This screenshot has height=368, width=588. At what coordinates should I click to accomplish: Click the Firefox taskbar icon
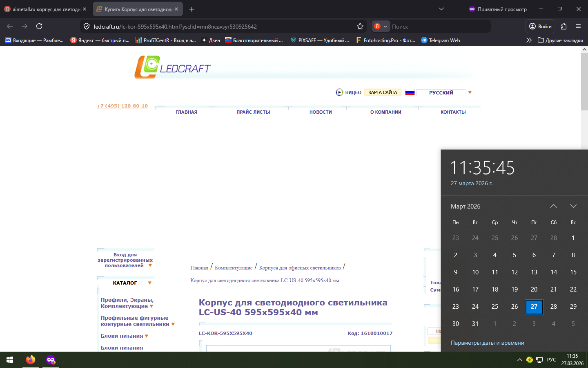[31, 360]
